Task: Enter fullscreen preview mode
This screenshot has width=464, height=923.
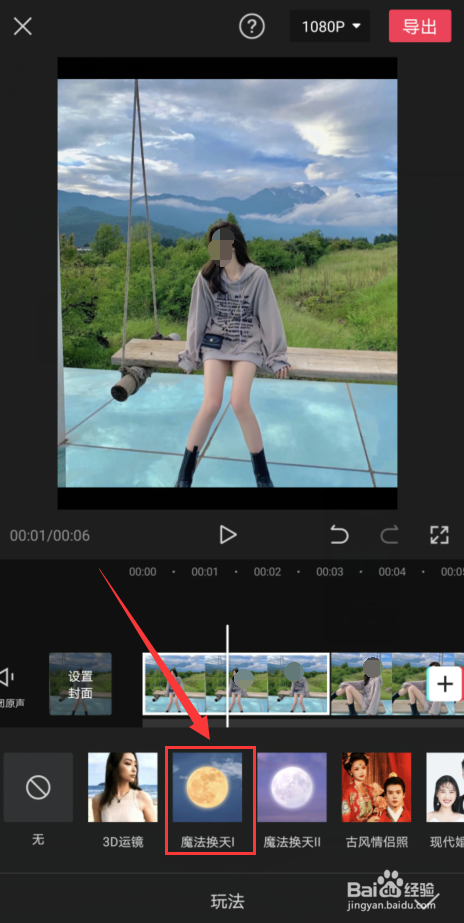Action: click(439, 535)
